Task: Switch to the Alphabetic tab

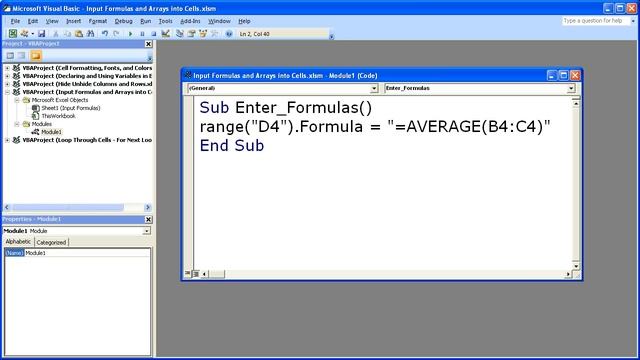Action: tap(18, 242)
